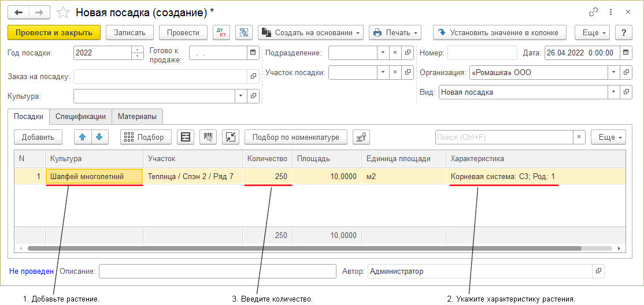Switch to the Посадки tab

(x=29, y=116)
